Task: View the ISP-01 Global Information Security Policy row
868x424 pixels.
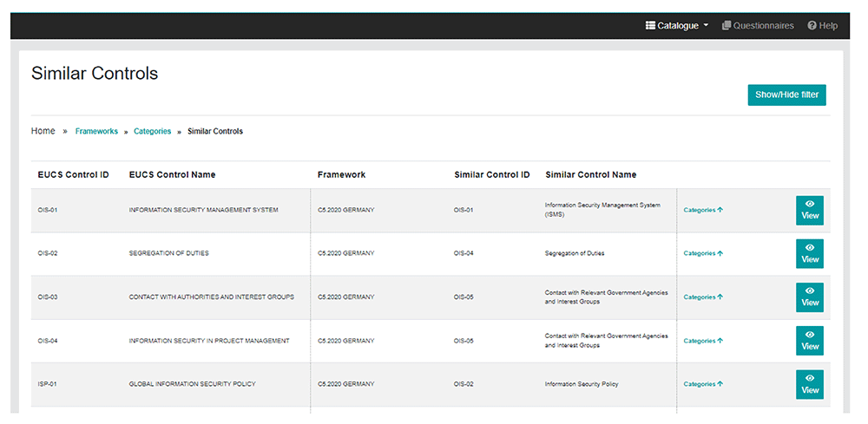Action: [x=809, y=384]
